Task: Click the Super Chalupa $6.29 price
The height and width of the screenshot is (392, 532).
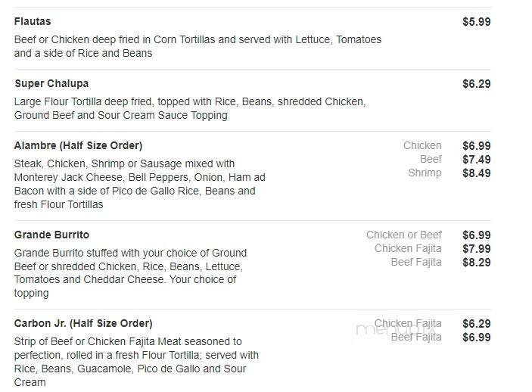Action: 476,84
